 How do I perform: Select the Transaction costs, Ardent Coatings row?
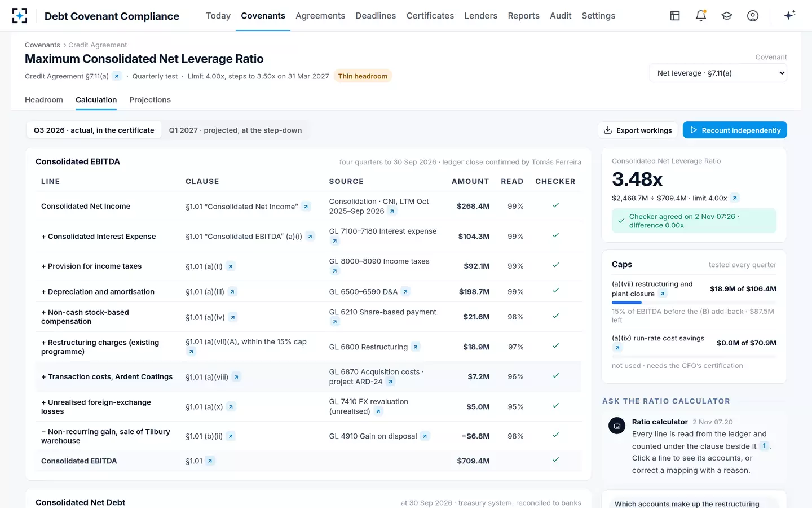[308, 376]
